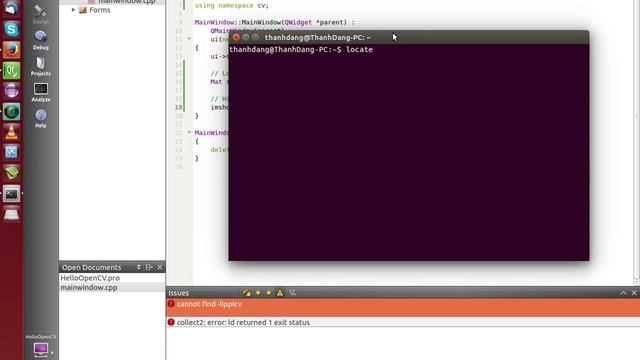
Task: Click the first Issues toolbar icon
Action: pyautogui.click(x=247, y=293)
